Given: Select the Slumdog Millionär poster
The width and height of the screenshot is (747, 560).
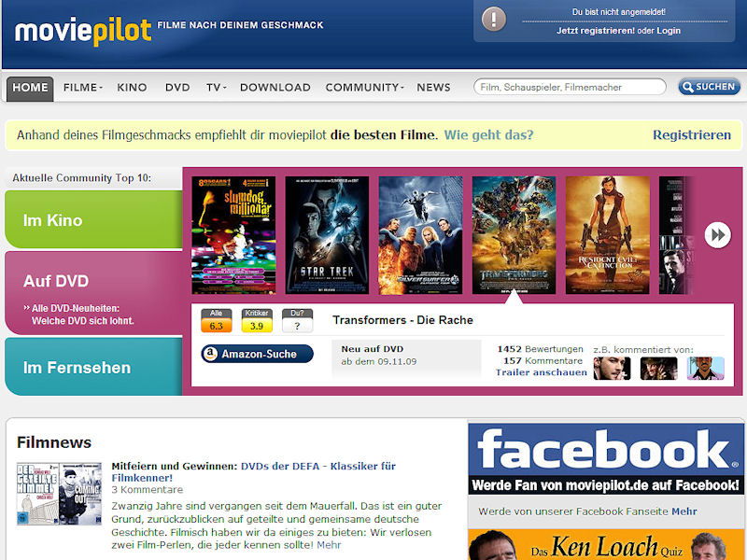Looking at the screenshot, I should 233,235.
